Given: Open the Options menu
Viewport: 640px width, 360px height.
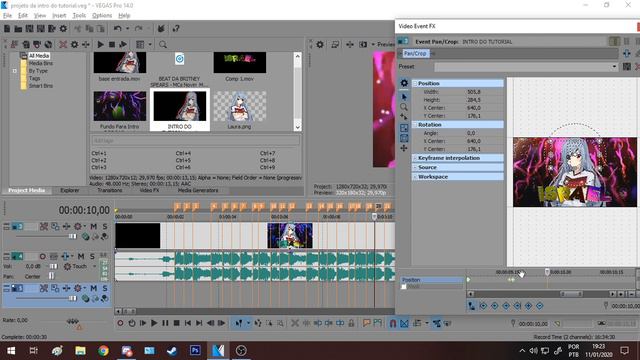Looking at the screenshot, I should (102, 16).
